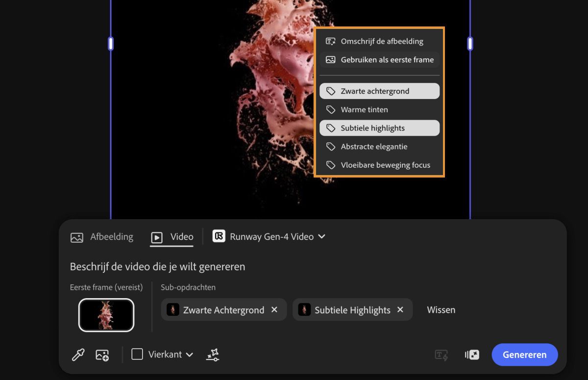Click the add image icon

(102, 355)
